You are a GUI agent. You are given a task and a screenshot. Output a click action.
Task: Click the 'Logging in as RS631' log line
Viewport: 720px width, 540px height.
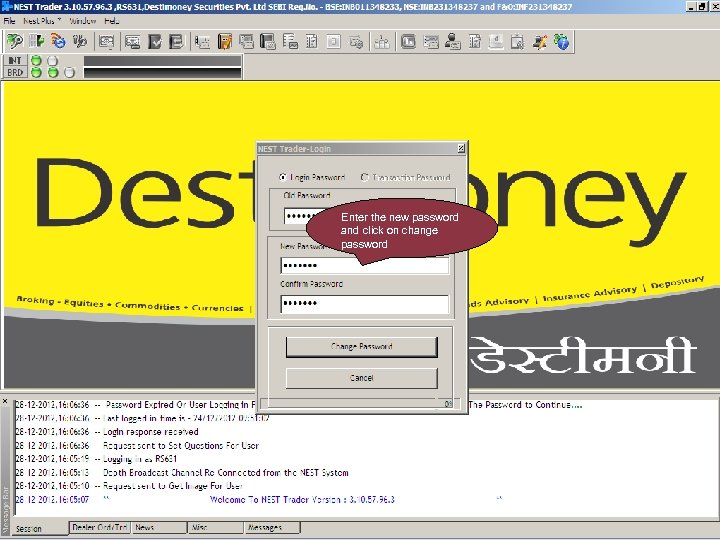pos(96,459)
